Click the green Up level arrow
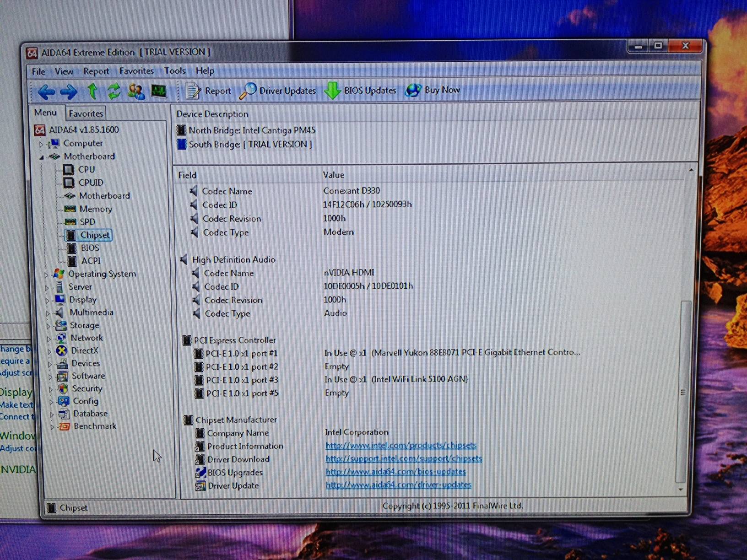The width and height of the screenshot is (747, 560). pos(93,92)
